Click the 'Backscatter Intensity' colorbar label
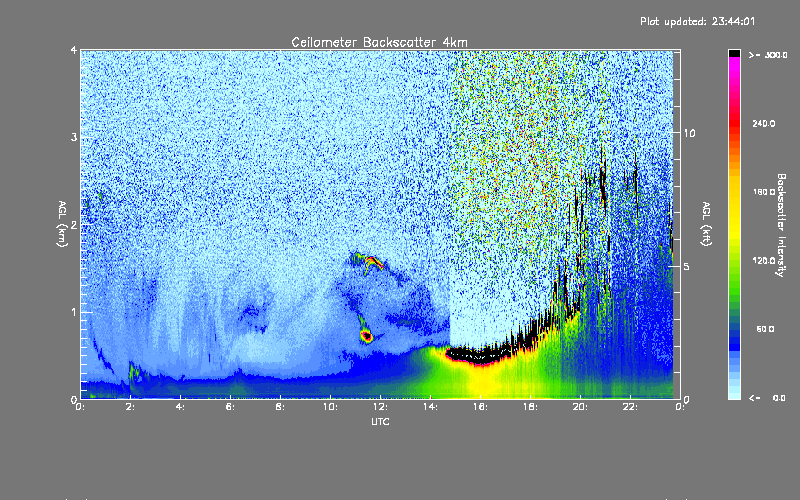 click(781, 225)
